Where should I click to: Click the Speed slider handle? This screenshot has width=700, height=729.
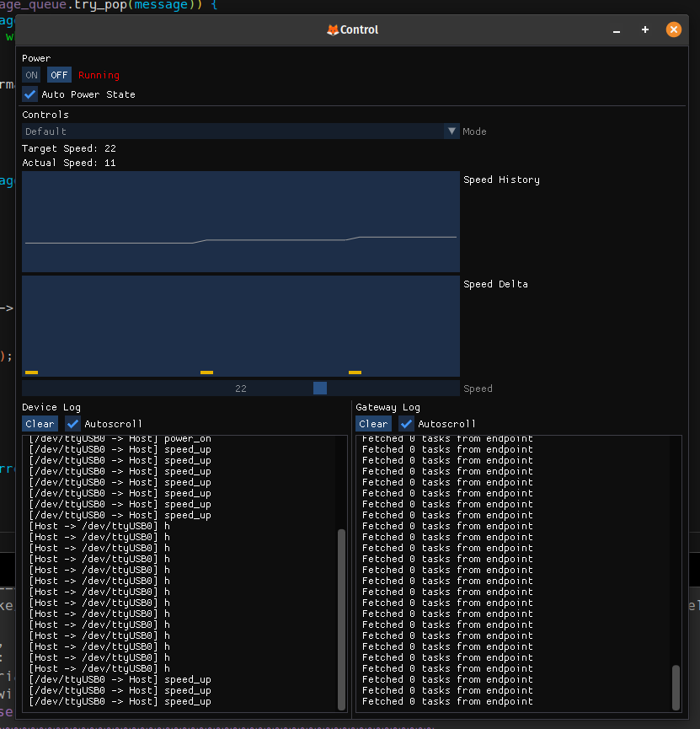click(x=320, y=389)
